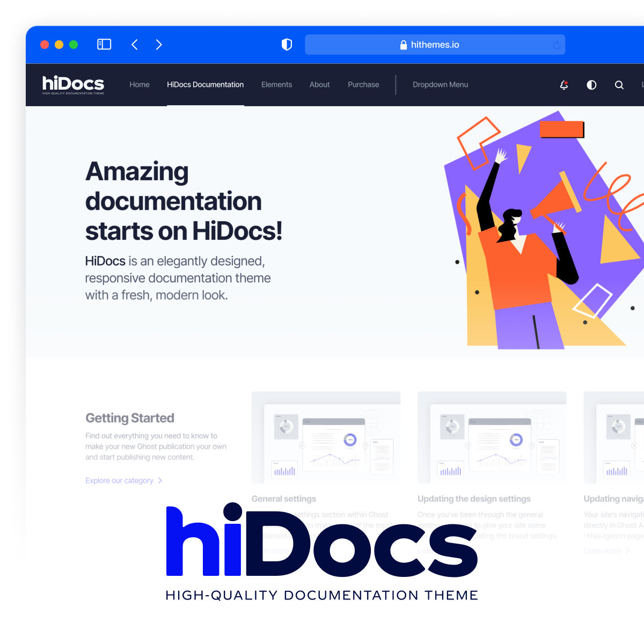Open the notifications bell icon
This screenshot has width=644, height=644.
[564, 85]
